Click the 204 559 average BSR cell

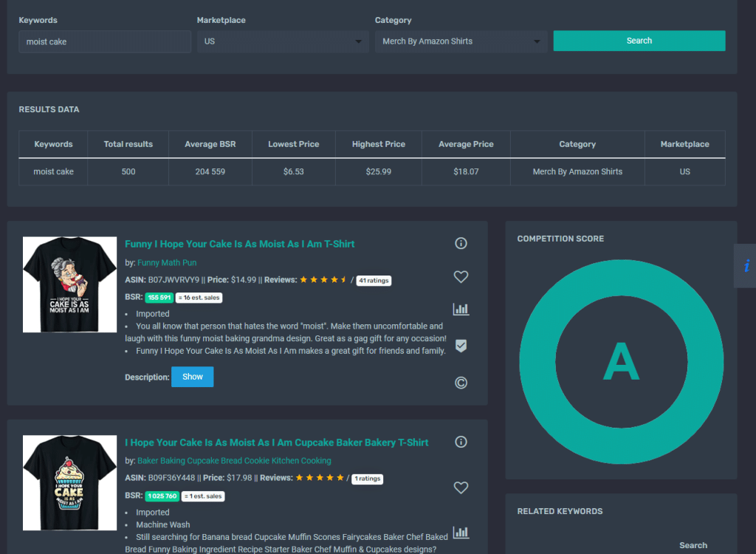pos(210,172)
